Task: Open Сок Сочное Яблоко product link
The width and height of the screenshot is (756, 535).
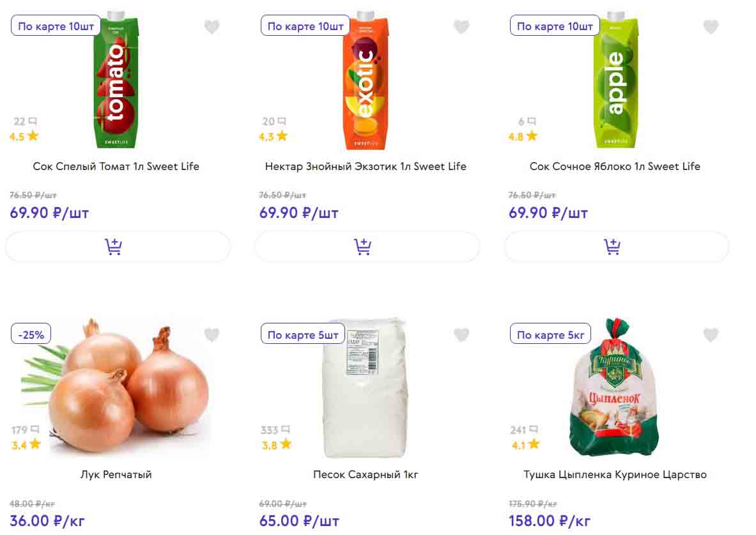Action: [615, 167]
